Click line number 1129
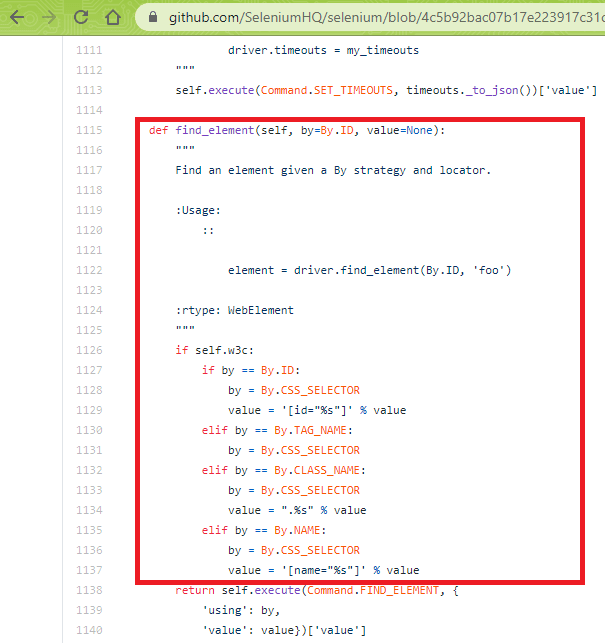 [89, 410]
